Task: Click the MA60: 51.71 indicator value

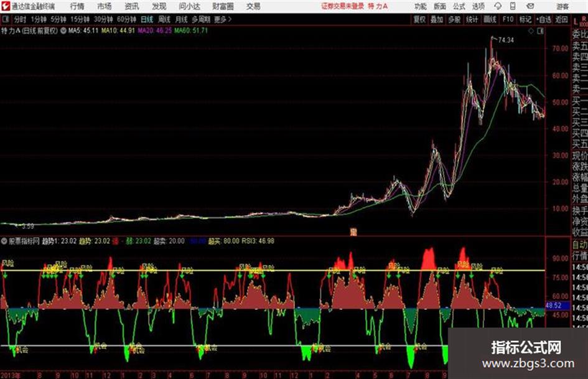Action: tap(191, 30)
